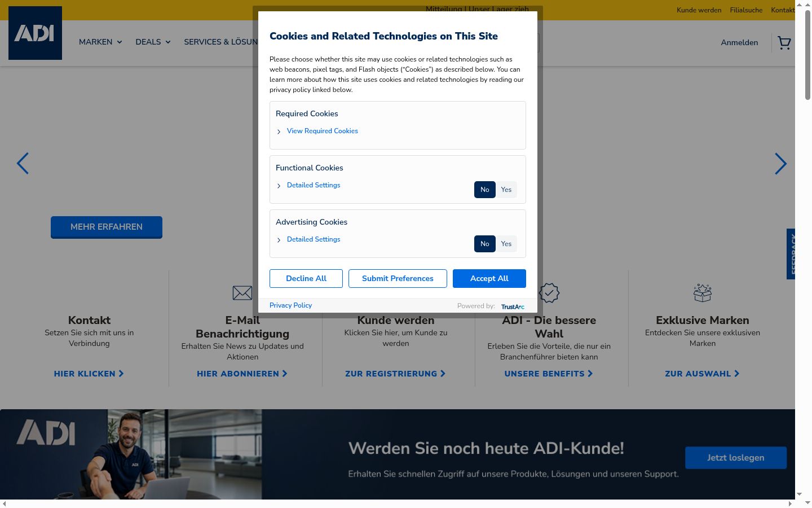Click the badge checkmark icon above ADI benefits
The height and width of the screenshot is (508, 812).
[x=549, y=293]
